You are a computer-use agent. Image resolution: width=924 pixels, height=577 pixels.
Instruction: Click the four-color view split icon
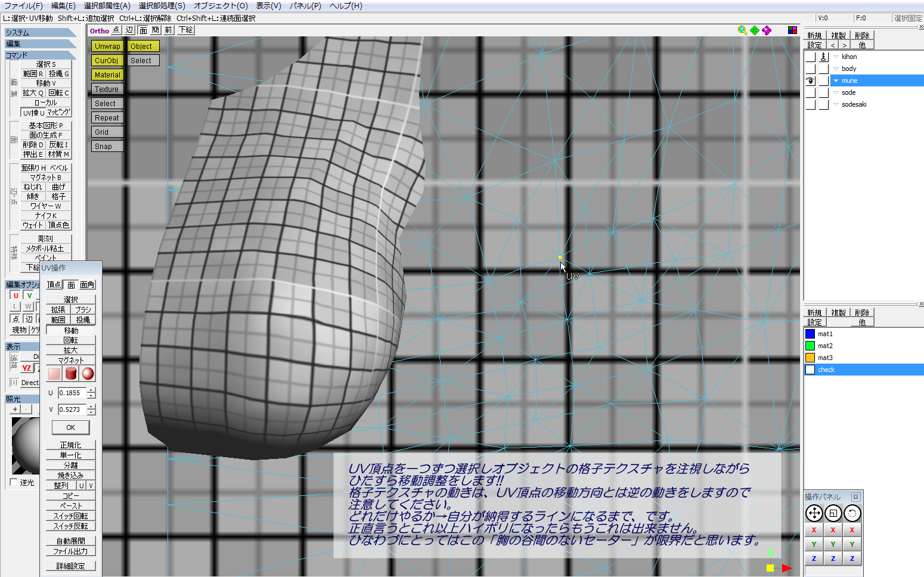(792, 30)
